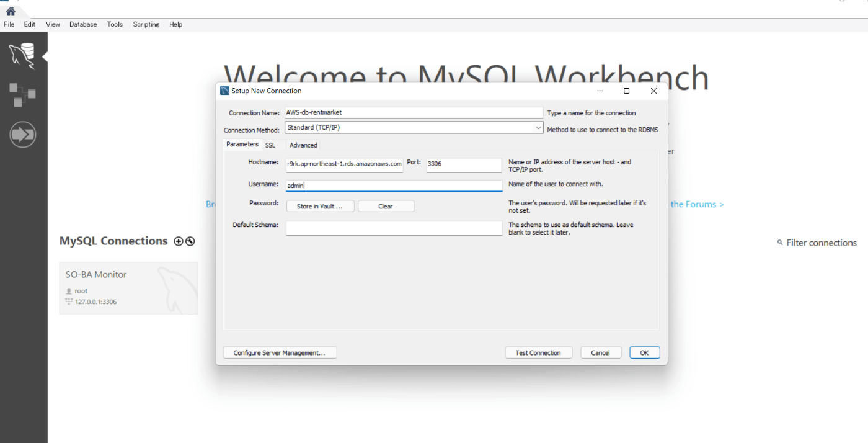This screenshot has height=443, width=868.
Task: Click Test Connection button
Action: (538, 352)
